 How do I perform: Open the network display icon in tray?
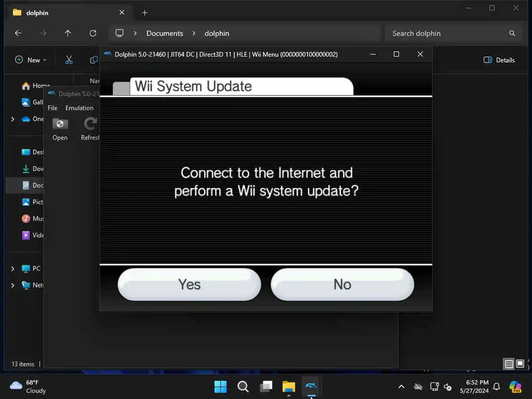pyautogui.click(x=434, y=387)
